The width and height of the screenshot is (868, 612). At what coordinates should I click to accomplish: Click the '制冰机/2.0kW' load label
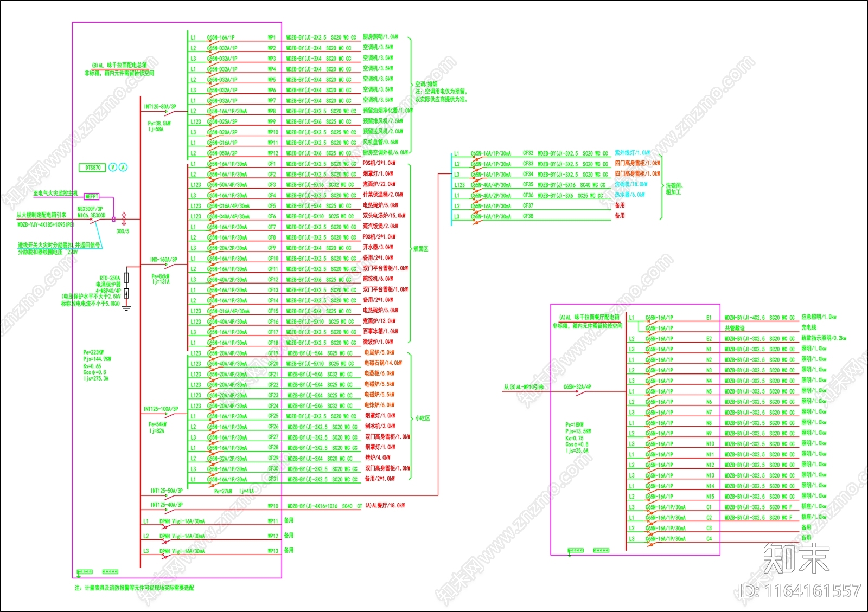380,426
